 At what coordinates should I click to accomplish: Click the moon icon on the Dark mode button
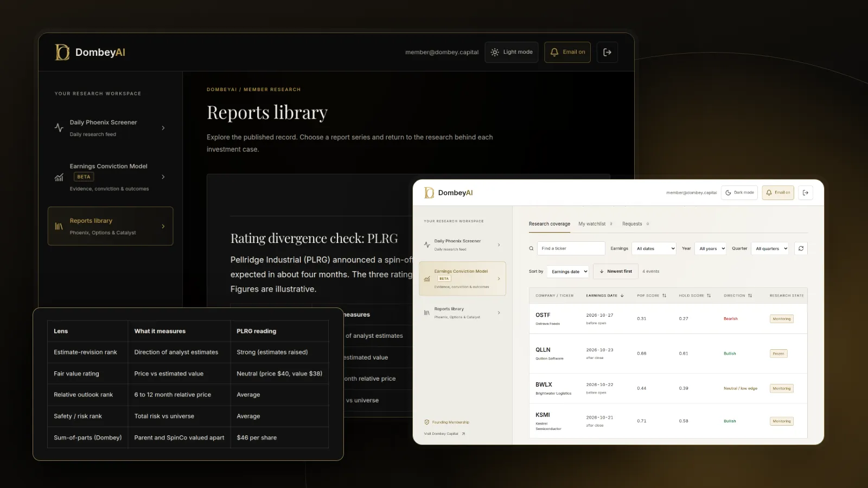pyautogui.click(x=728, y=192)
